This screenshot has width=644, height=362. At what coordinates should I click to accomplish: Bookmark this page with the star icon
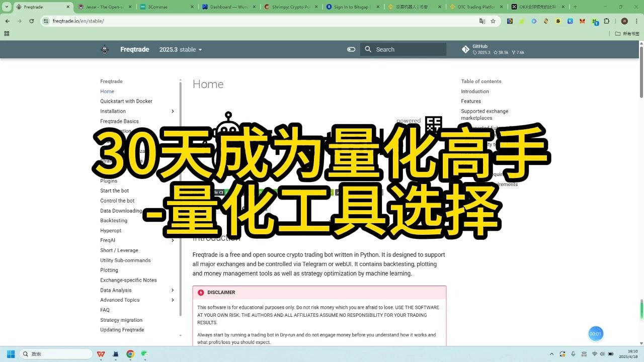pos(493,21)
